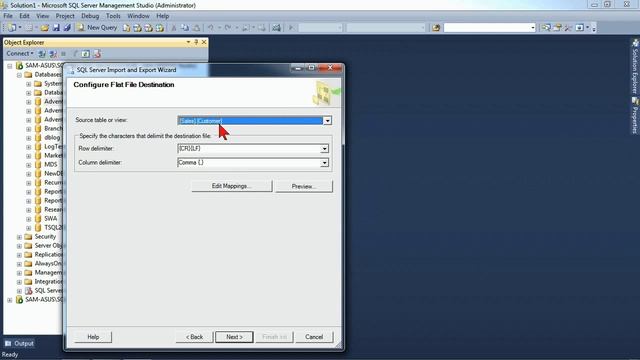Open the Row delimiter dropdown

(x=324, y=149)
